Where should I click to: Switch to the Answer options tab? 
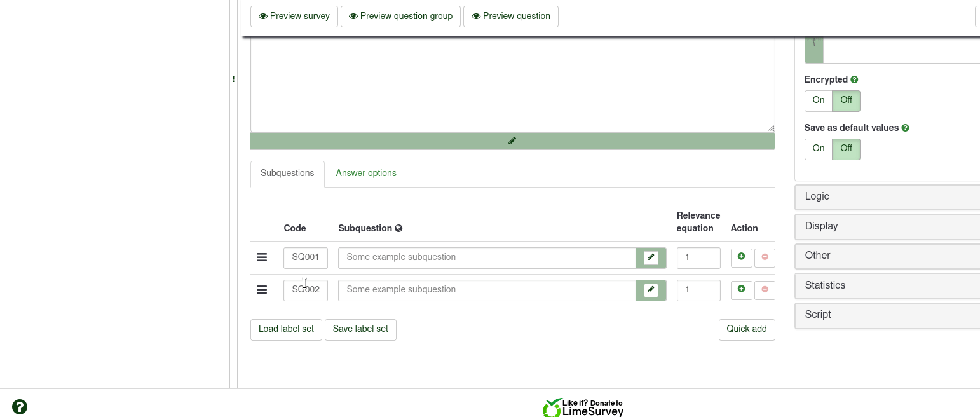coord(366,174)
